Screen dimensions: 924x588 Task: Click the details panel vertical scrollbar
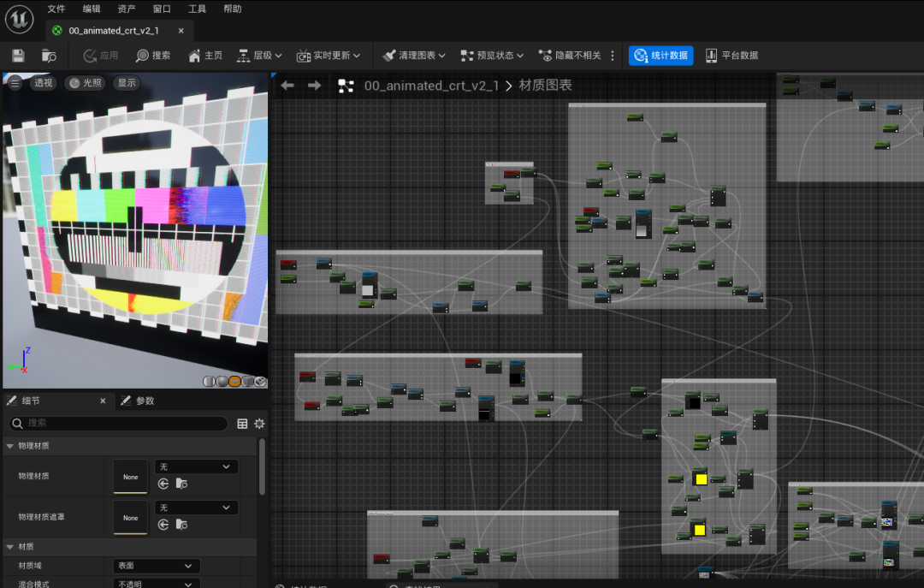click(263, 466)
